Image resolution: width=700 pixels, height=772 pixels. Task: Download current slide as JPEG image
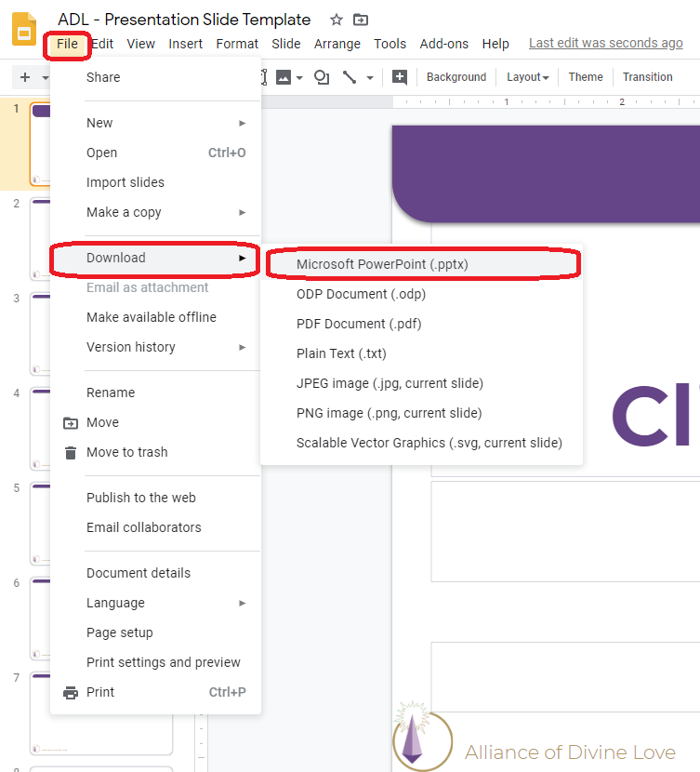tap(421, 383)
